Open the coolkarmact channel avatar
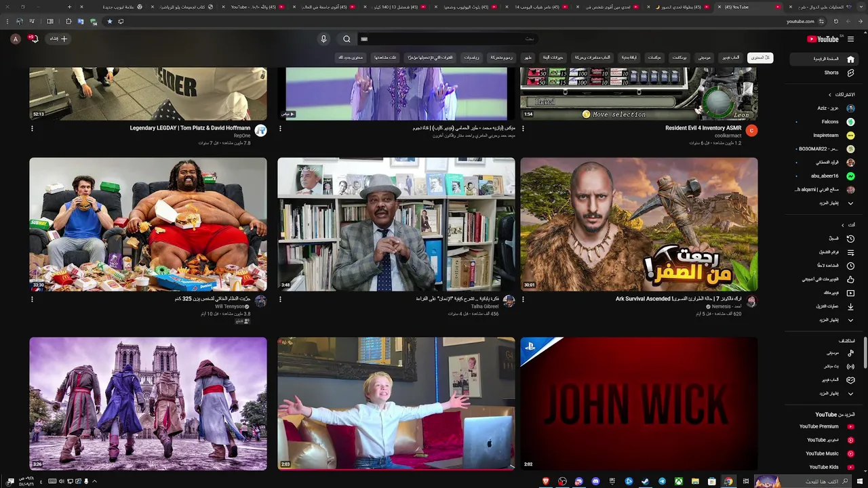Image resolution: width=868 pixels, height=488 pixels. click(751, 130)
